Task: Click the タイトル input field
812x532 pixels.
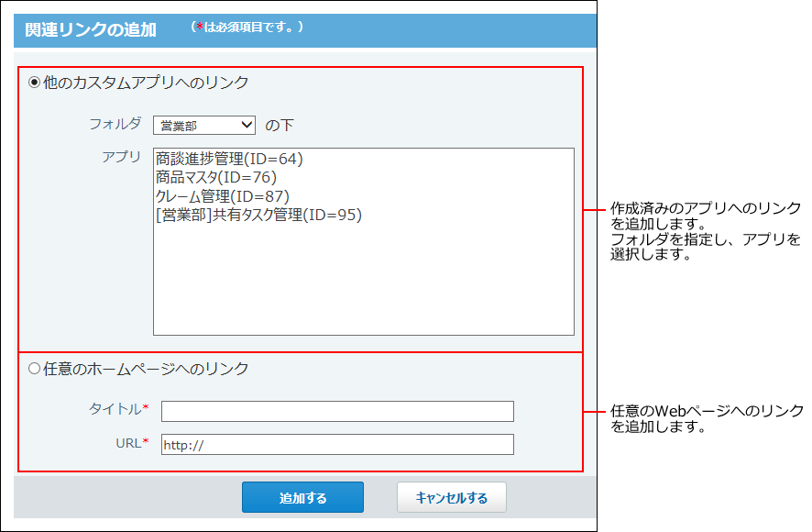Action: click(x=337, y=411)
